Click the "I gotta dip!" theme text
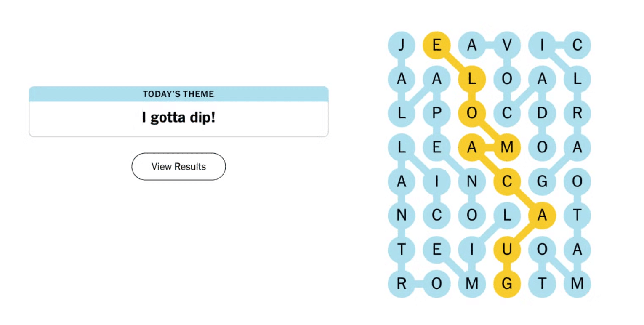Image resolution: width=644 pixels, height=325 pixels. tap(178, 118)
